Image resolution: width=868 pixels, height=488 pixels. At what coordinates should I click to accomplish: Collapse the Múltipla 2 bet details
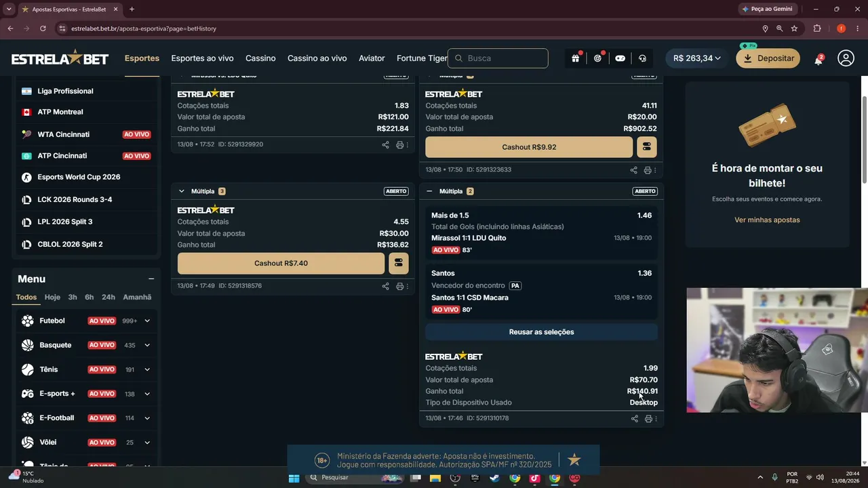429,191
